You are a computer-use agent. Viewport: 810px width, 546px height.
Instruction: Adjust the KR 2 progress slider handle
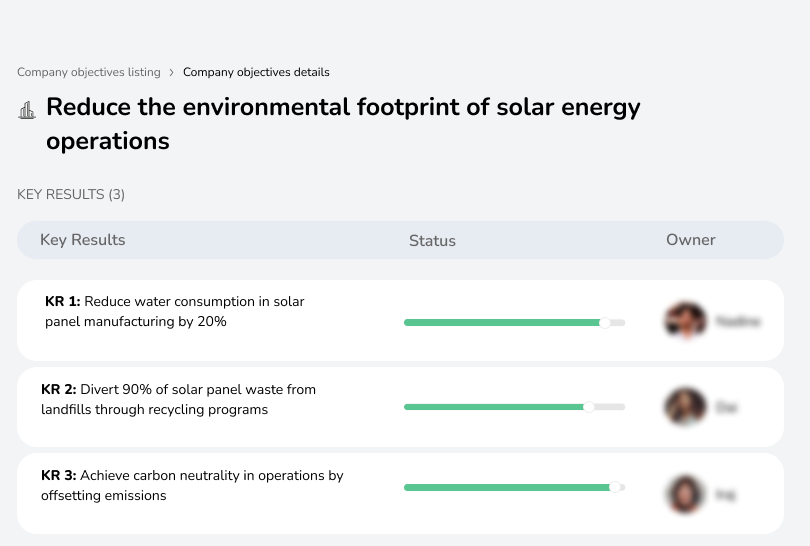click(x=588, y=407)
